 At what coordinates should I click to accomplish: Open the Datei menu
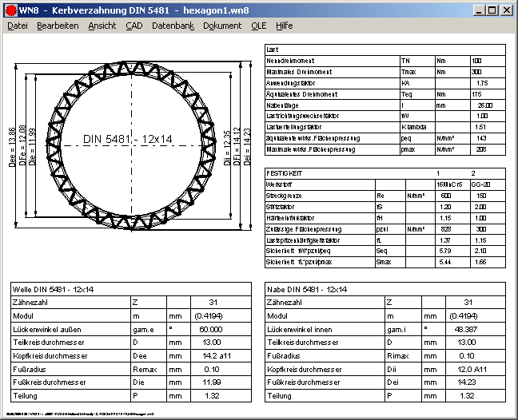coord(17,26)
